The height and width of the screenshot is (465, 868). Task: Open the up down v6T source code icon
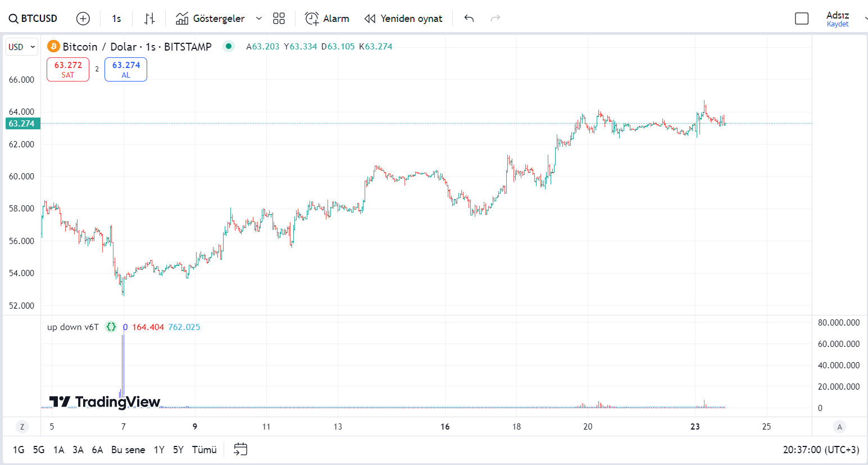111,327
